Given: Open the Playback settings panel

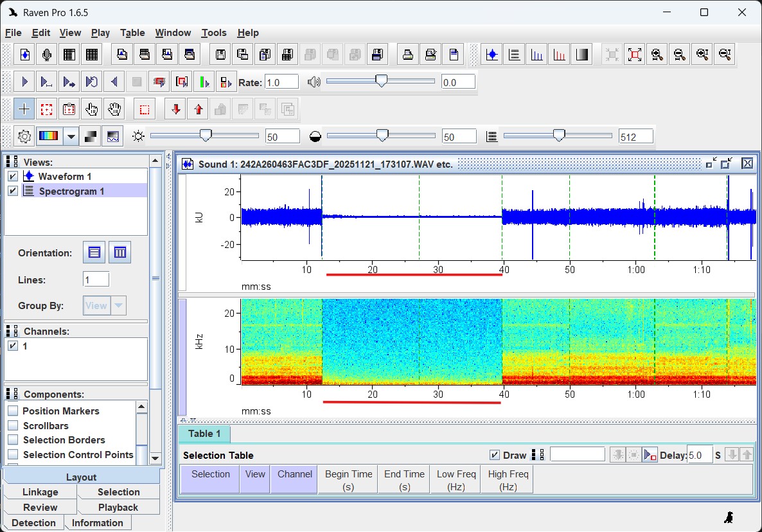Looking at the screenshot, I should [x=118, y=507].
